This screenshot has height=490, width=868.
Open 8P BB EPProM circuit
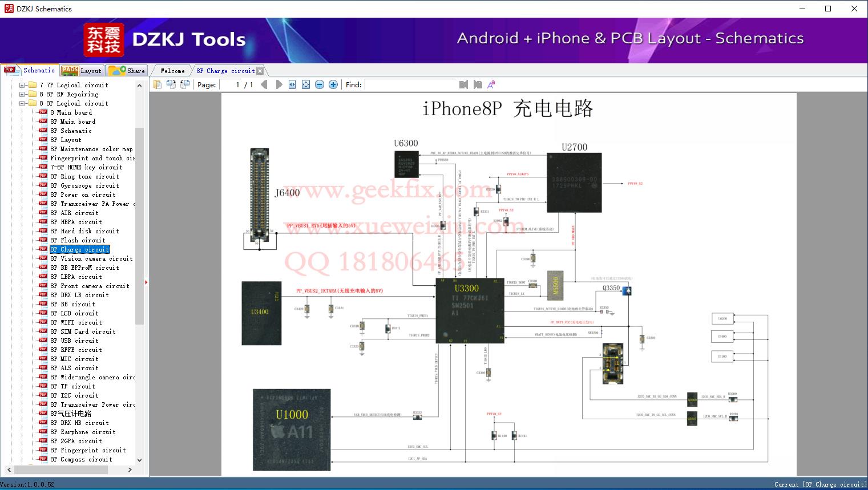(x=84, y=268)
